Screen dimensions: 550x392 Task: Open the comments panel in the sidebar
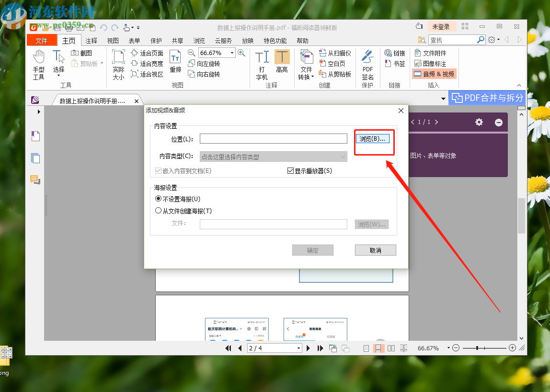35,180
